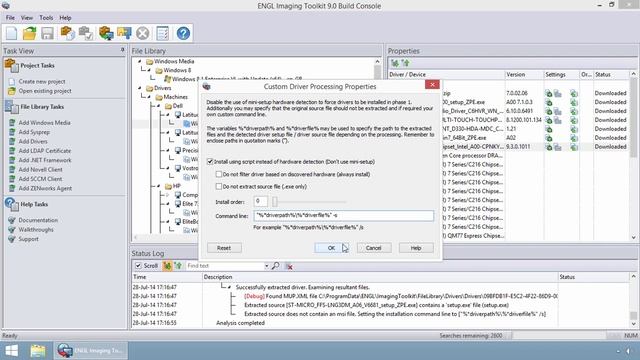The width and height of the screenshot is (640, 360).
Task: Click the Project Tasks header icon
Action: tap(11, 66)
